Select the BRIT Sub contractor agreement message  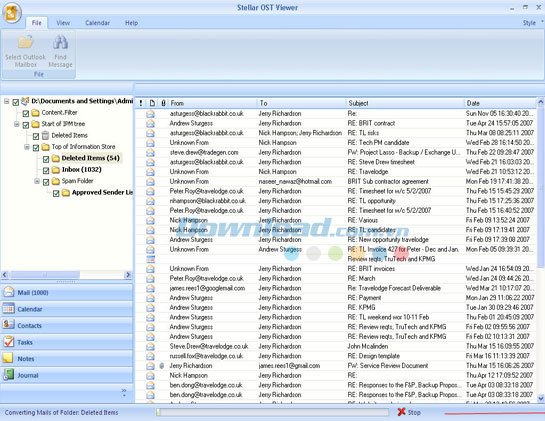click(x=336, y=181)
